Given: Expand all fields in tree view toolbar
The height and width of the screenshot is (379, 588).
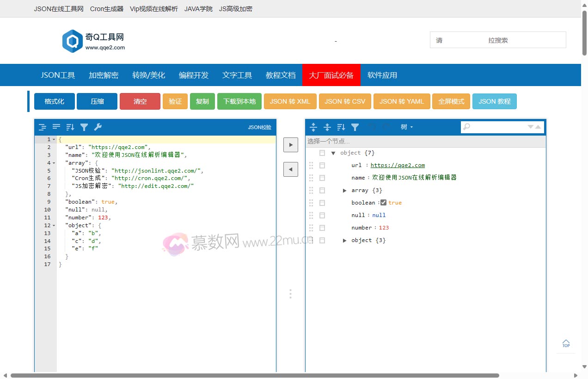Looking at the screenshot, I should [313, 127].
